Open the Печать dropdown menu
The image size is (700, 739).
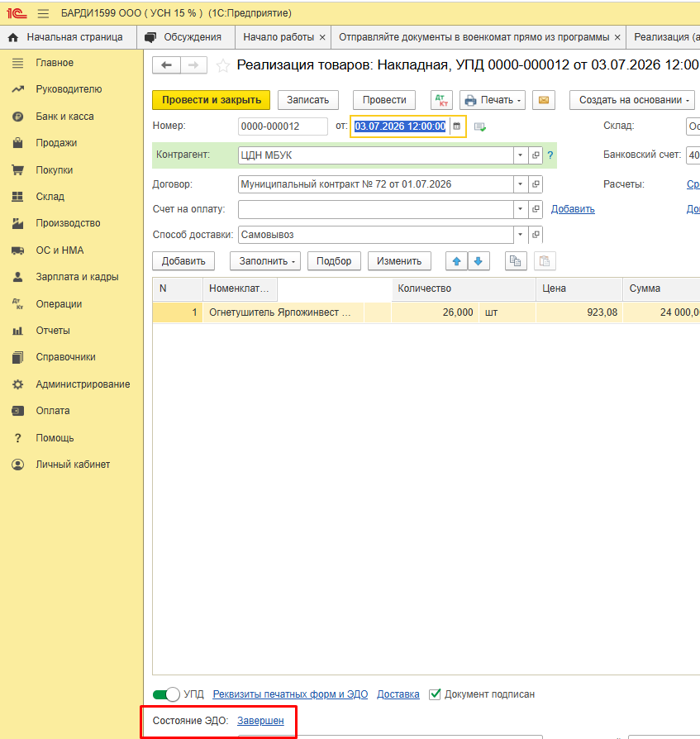[493, 100]
